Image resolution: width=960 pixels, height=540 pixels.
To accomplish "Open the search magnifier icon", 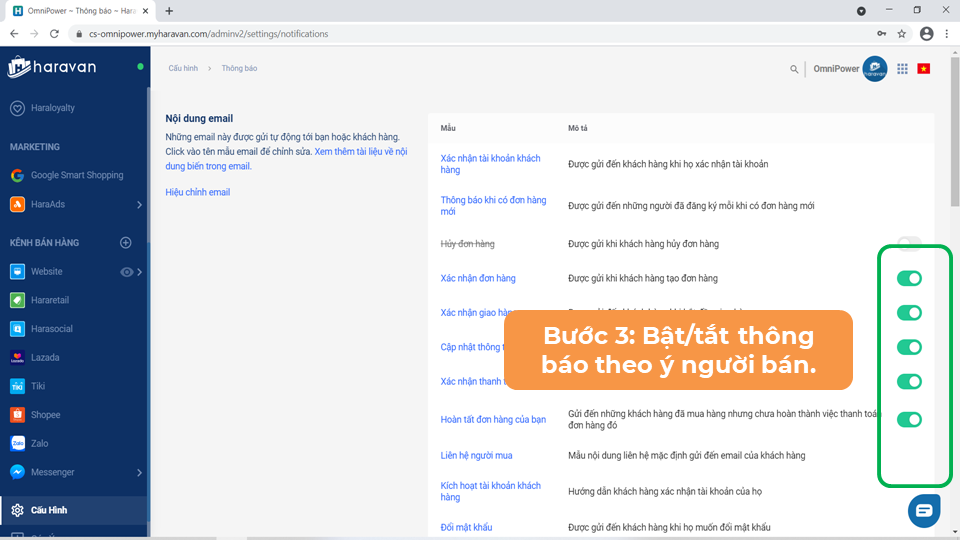I will click(x=795, y=69).
